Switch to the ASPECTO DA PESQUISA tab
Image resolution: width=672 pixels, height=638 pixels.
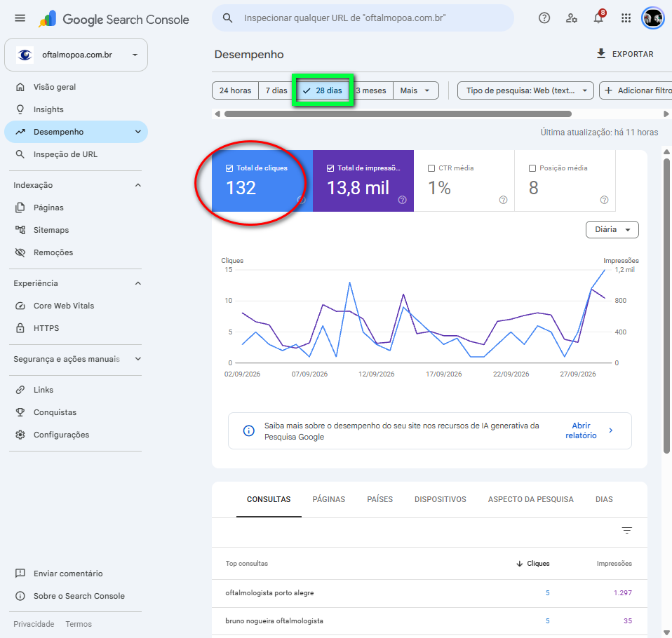[x=530, y=499]
